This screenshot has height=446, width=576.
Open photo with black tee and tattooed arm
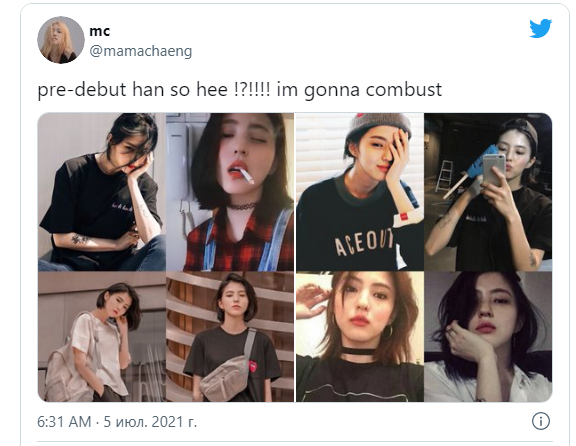(102, 192)
